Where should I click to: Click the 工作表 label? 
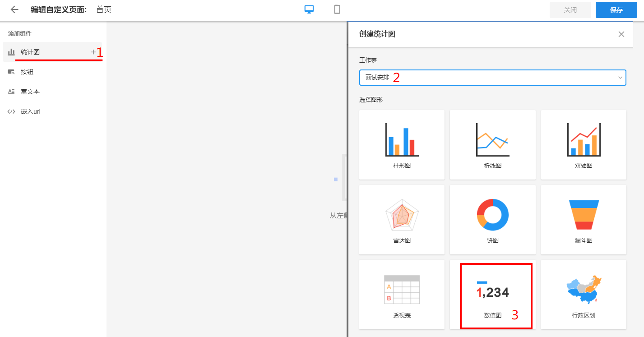point(368,60)
